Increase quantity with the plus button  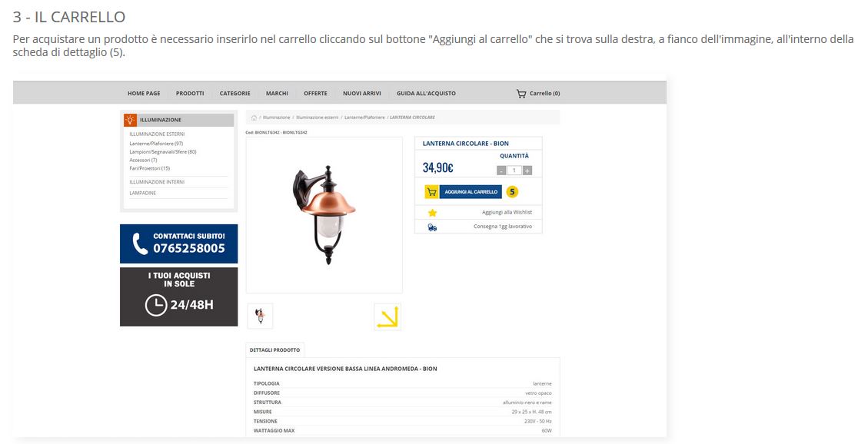(527, 171)
